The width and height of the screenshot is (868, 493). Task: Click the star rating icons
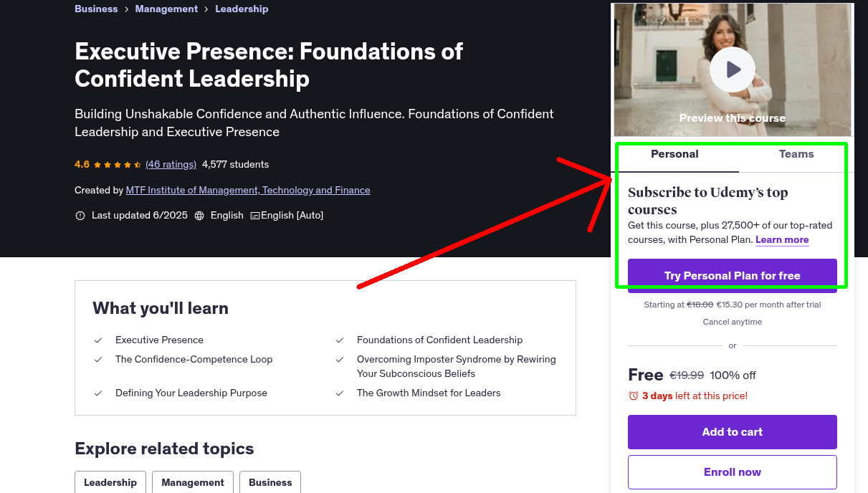pos(118,165)
